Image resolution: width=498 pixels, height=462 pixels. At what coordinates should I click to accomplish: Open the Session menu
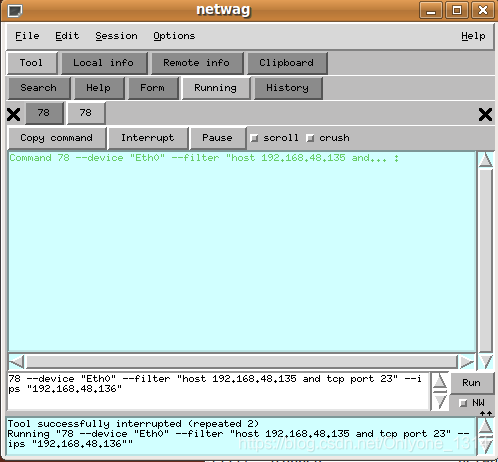coord(116,36)
